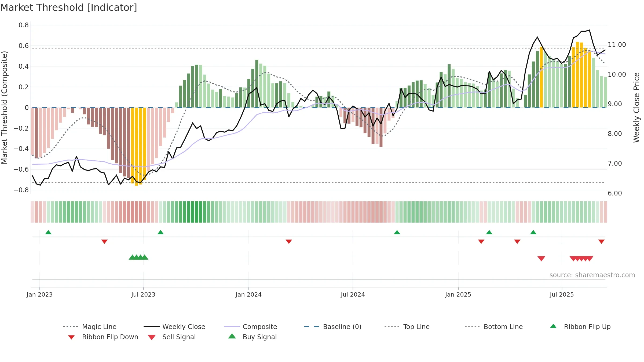Select the ribbon flip down marker in early February 2025
This screenshot has height=362, width=644.
[x=481, y=242]
